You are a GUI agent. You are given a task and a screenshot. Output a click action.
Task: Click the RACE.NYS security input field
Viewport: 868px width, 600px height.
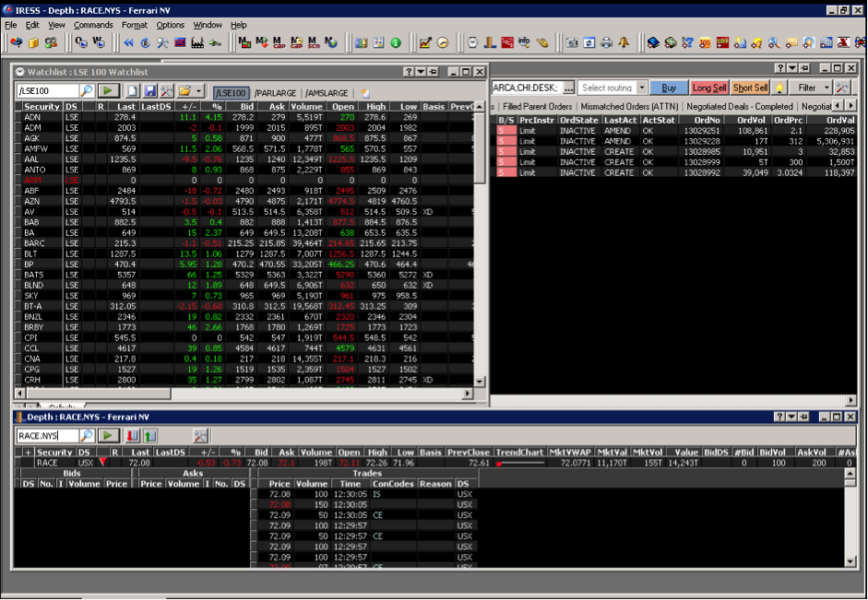[48, 436]
